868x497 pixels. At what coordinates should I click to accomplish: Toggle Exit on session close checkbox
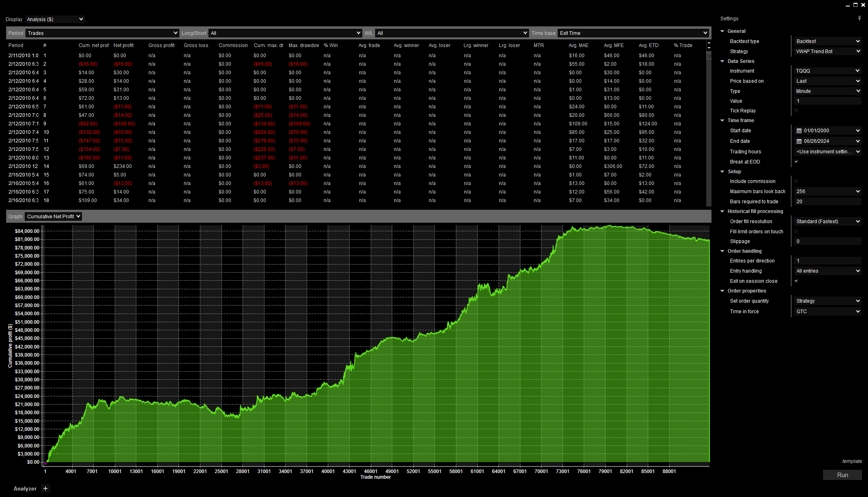(796, 281)
